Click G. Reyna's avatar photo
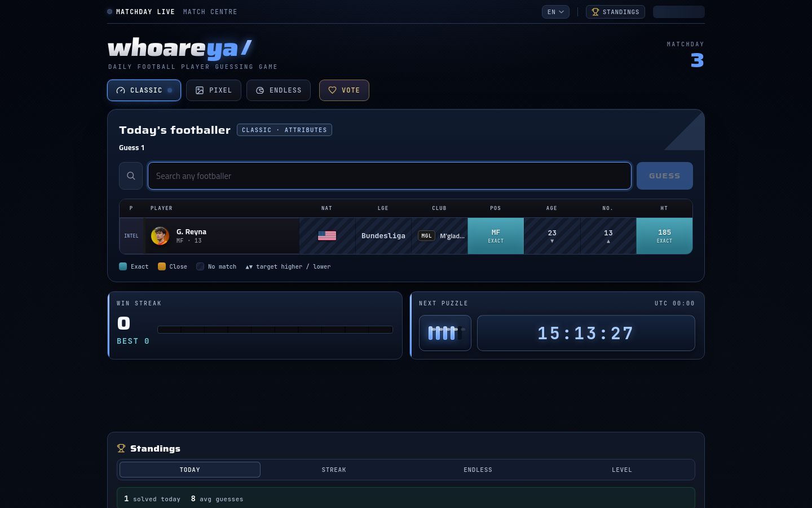The width and height of the screenshot is (812, 508). 160,236
